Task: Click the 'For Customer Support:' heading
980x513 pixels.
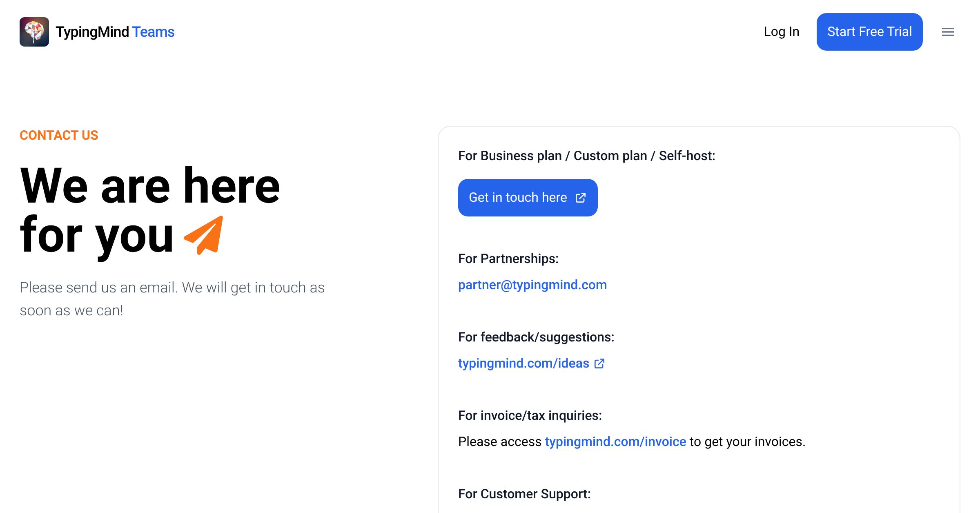Action: 524,494
